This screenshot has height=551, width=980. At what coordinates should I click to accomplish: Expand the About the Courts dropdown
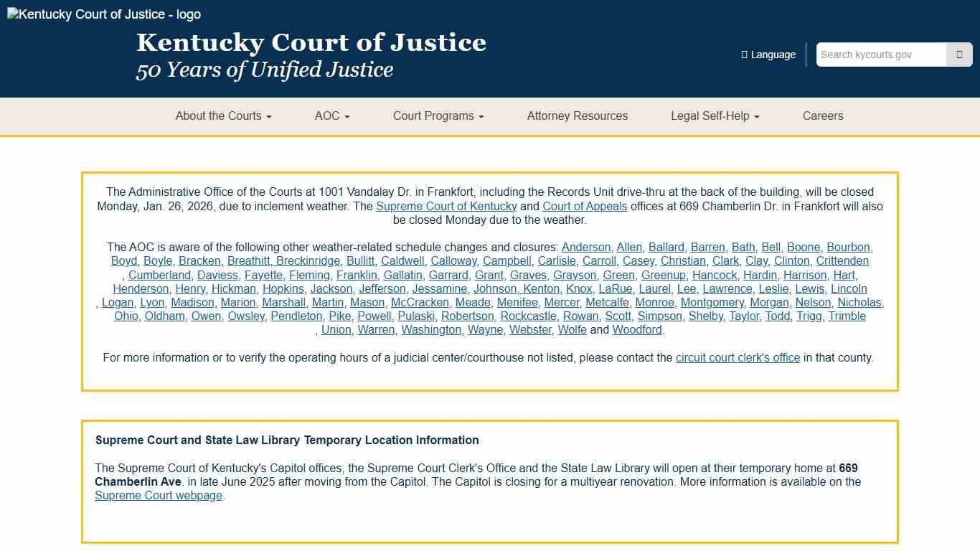pyautogui.click(x=223, y=116)
